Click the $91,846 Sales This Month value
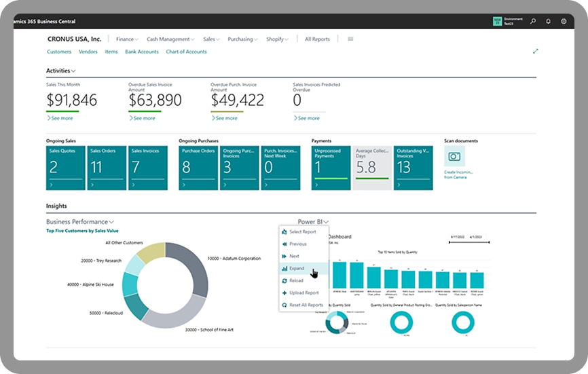The image size is (588, 374). coord(71,100)
